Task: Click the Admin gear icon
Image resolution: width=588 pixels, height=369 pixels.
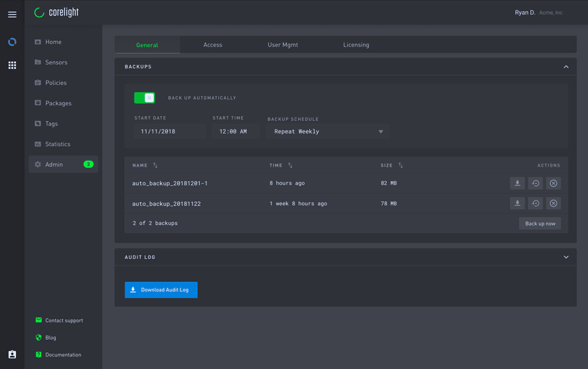Action: coord(38,164)
